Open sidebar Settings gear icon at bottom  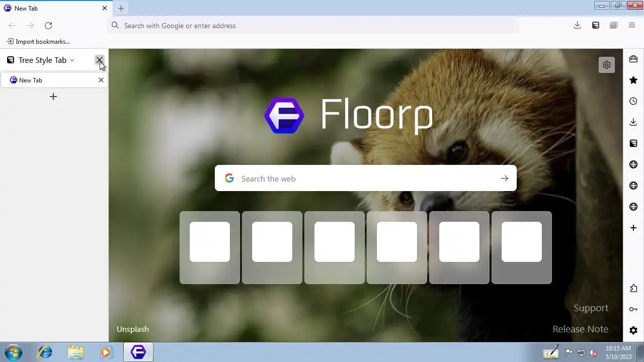coord(633,330)
